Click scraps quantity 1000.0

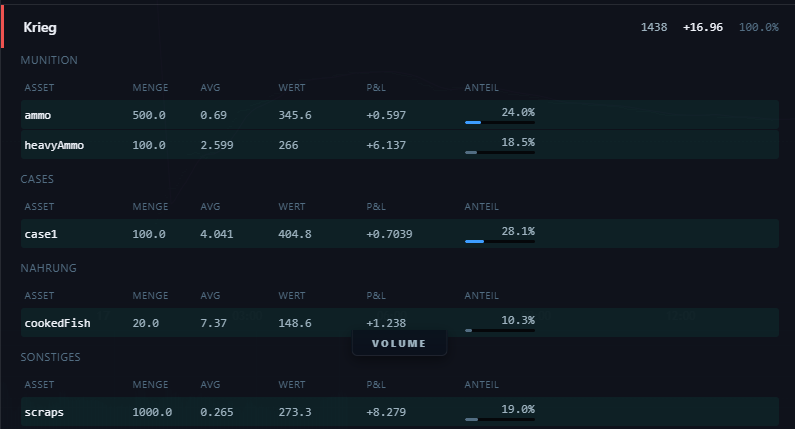(152, 412)
